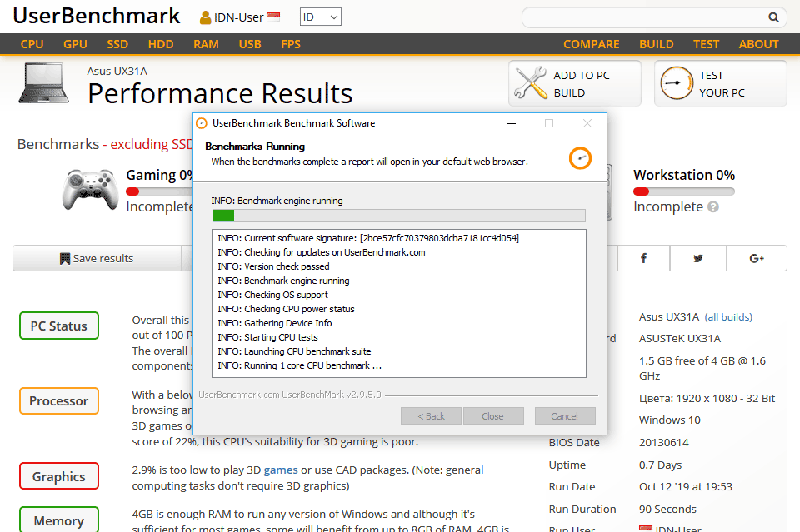Go to the BUILD page
The image size is (800, 532).
click(x=656, y=44)
